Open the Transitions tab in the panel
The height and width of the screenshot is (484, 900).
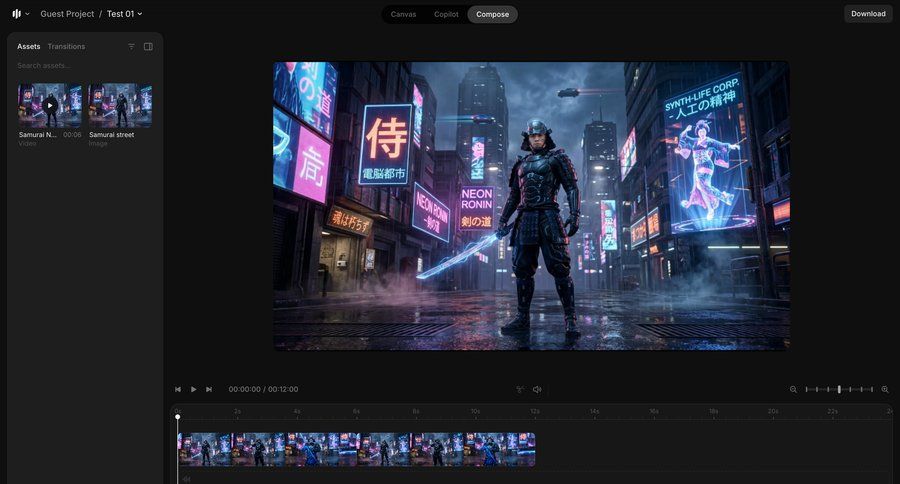pos(66,47)
